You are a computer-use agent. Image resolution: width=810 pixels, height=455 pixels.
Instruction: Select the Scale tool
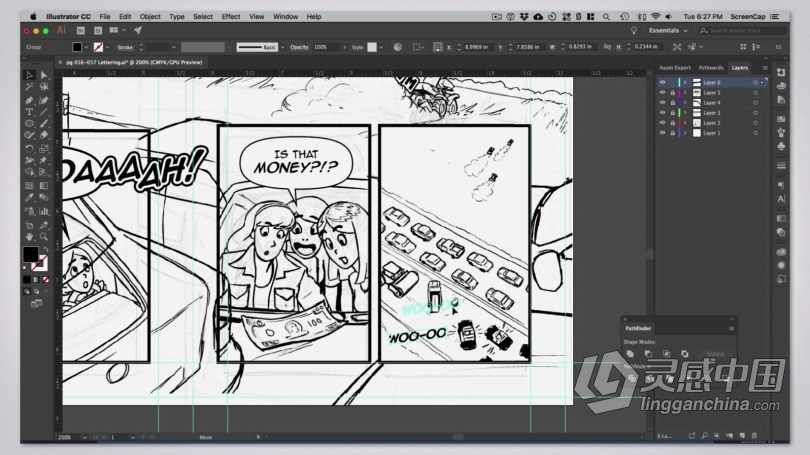pyautogui.click(x=44, y=149)
